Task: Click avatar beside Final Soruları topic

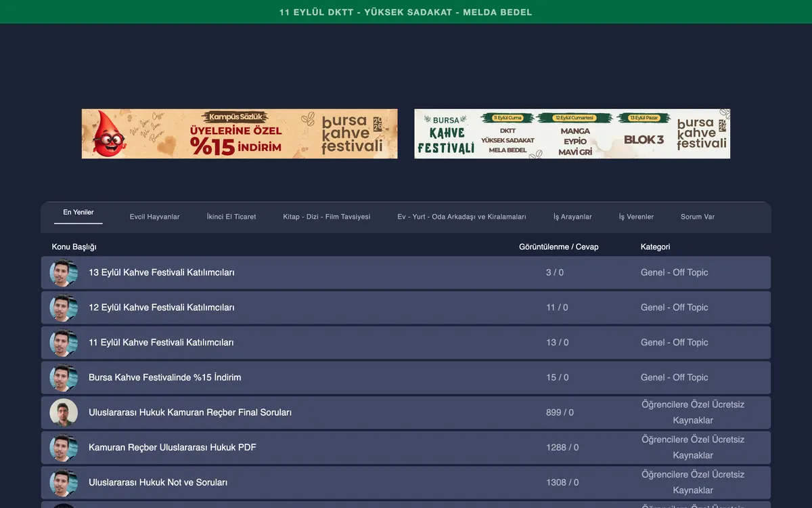Action: click(x=64, y=412)
